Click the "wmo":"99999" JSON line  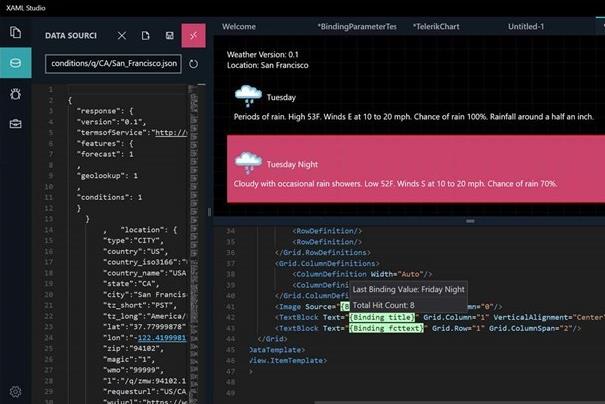133,370
